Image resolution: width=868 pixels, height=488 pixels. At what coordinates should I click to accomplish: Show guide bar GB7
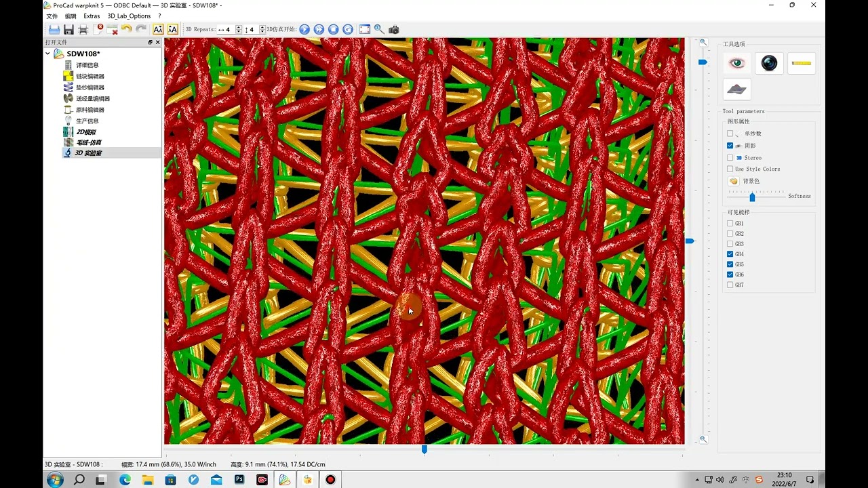coord(730,285)
